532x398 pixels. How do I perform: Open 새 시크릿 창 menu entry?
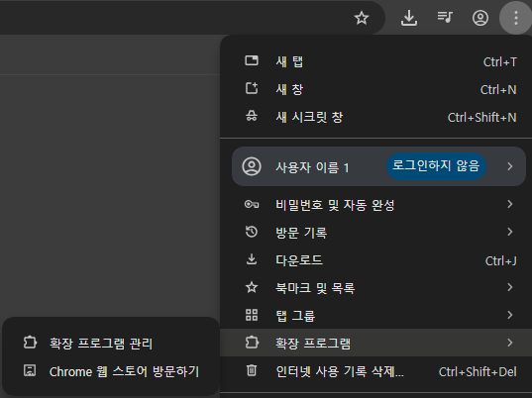pyautogui.click(x=375, y=117)
